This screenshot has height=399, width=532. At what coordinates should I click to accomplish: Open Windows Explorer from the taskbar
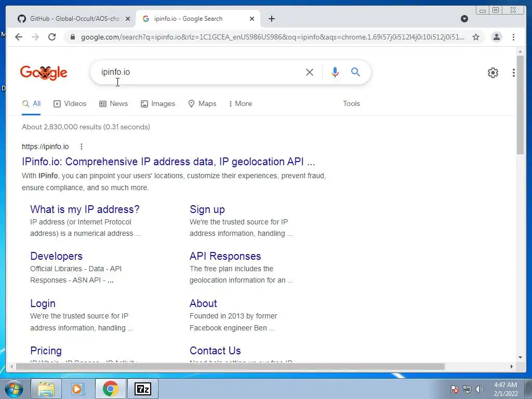(x=46, y=389)
